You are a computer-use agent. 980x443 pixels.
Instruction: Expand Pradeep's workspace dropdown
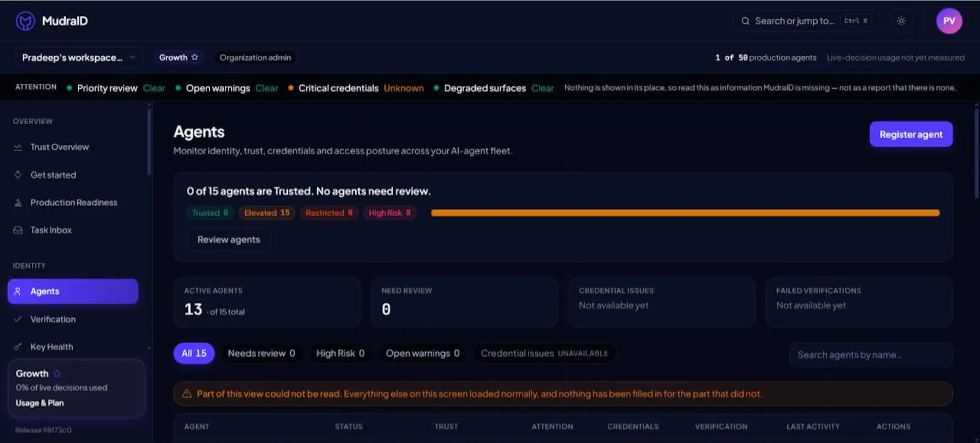[79, 58]
